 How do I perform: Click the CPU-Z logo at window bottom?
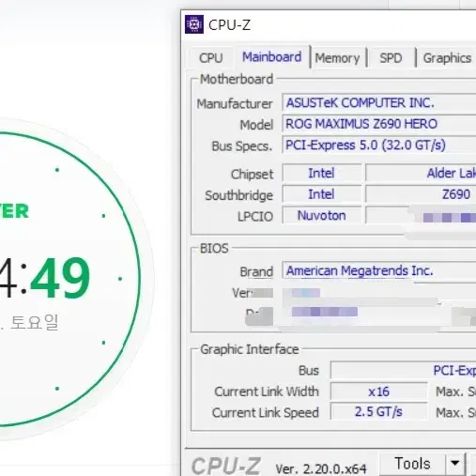point(225,466)
